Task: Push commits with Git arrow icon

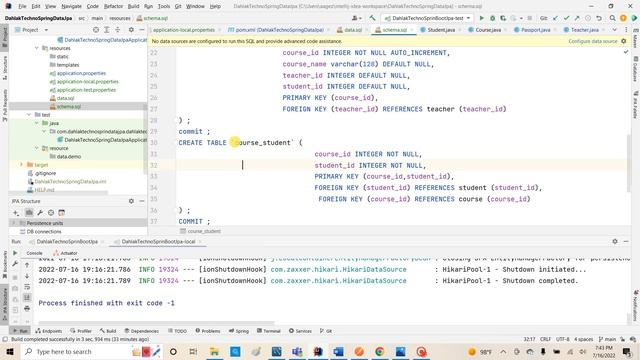Action: 577,18
